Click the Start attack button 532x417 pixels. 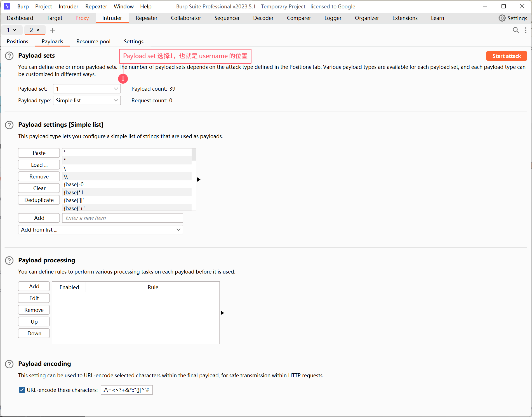click(x=507, y=56)
